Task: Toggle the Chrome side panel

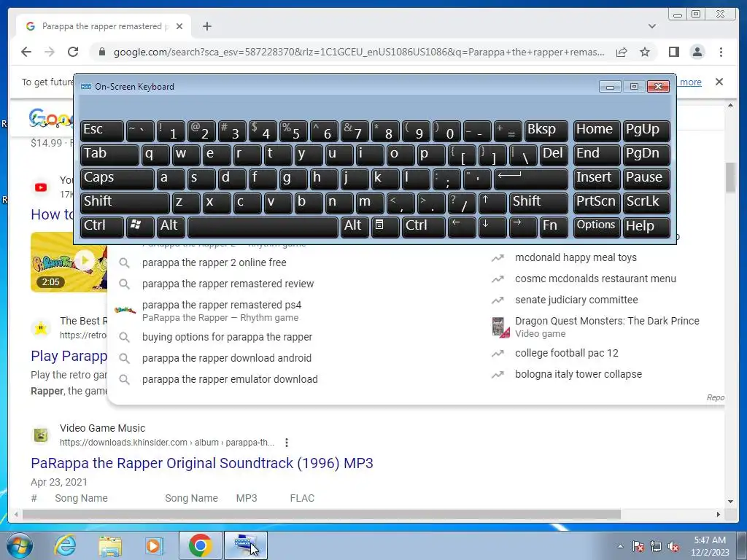Action: (x=673, y=52)
